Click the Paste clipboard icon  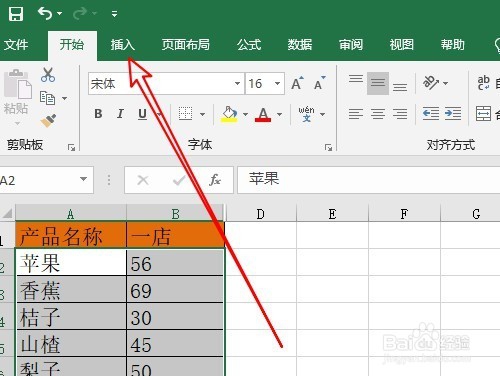[18, 84]
